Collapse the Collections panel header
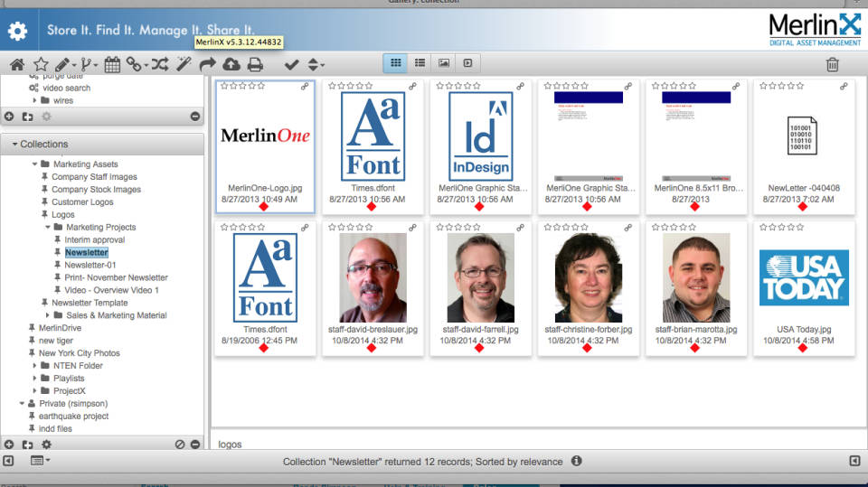868x487 pixels. point(14,145)
